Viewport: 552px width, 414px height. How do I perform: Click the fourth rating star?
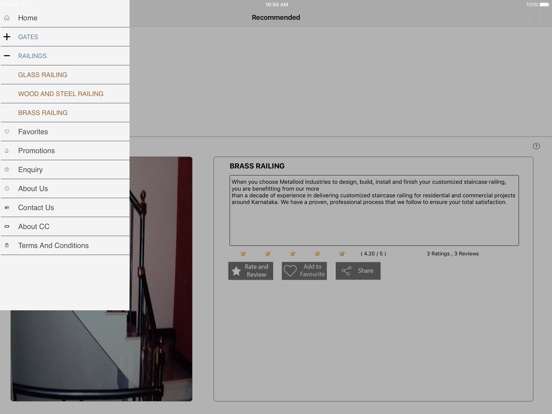point(317,253)
